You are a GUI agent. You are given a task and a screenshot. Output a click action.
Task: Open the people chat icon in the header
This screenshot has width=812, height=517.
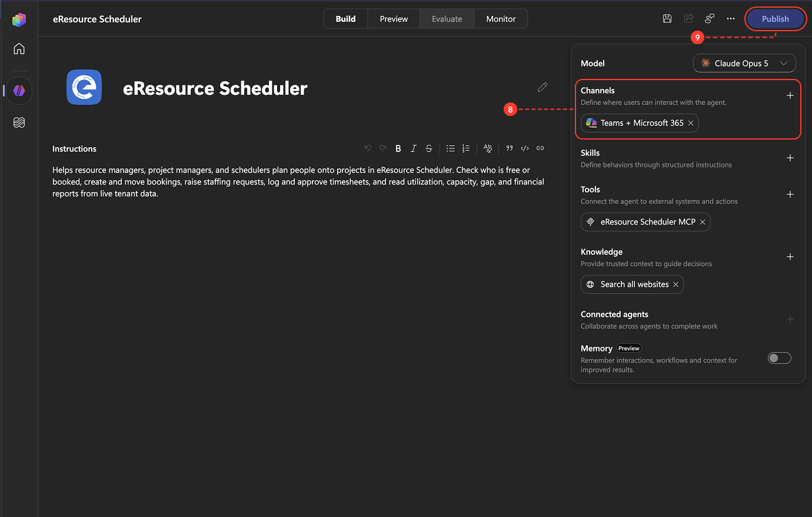[710, 19]
